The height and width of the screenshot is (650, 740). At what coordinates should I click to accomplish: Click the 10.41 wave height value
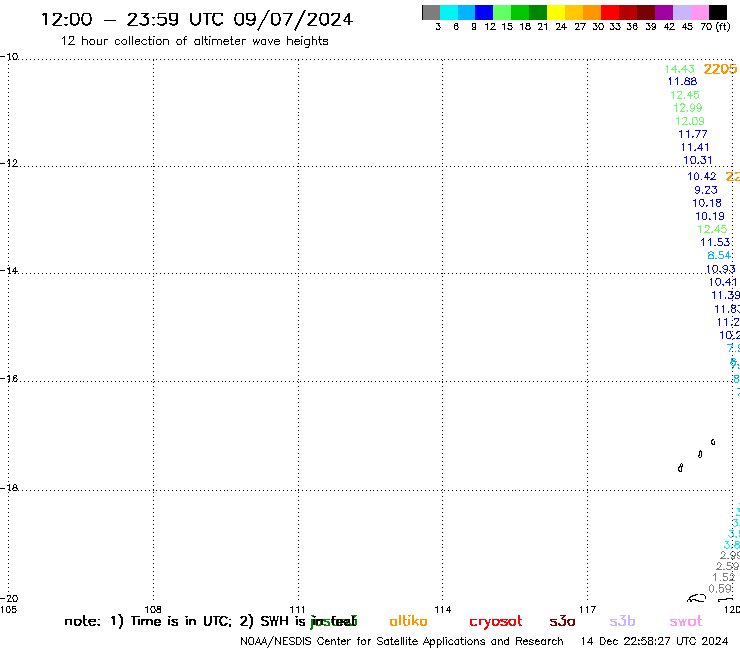(x=723, y=282)
